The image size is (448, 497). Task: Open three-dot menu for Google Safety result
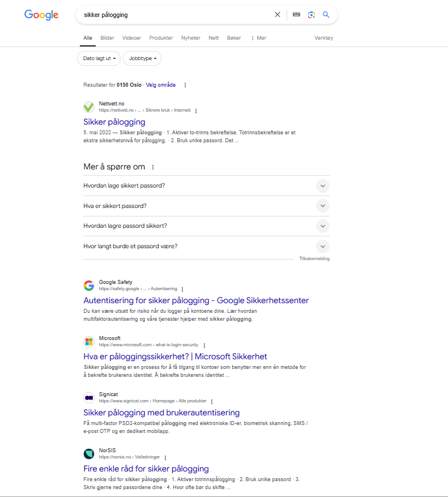tap(182, 290)
